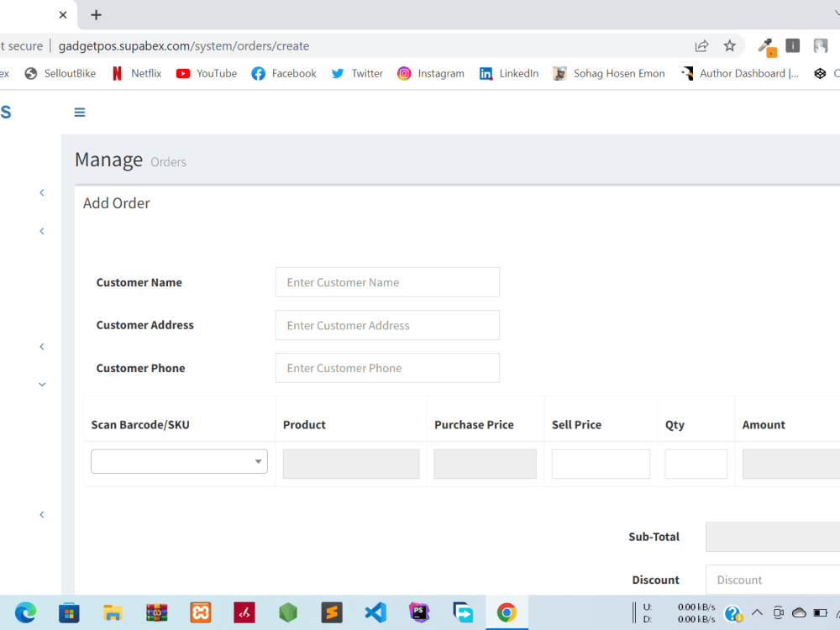Open a new browser tab
The height and width of the screenshot is (630, 840).
(x=96, y=14)
